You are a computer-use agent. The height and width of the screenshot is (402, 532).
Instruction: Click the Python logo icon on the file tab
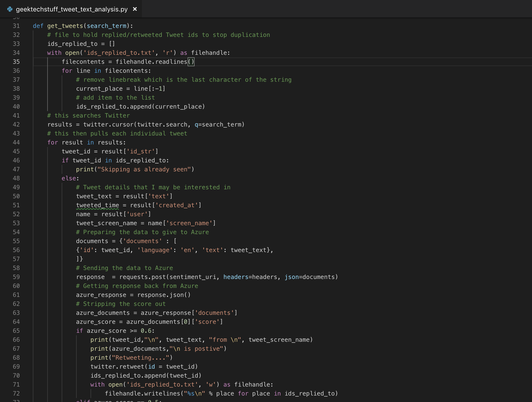9,9
